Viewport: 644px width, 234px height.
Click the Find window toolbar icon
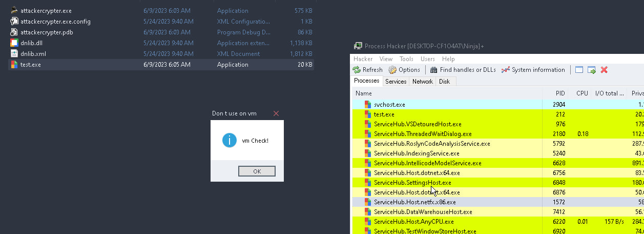coord(579,70)
